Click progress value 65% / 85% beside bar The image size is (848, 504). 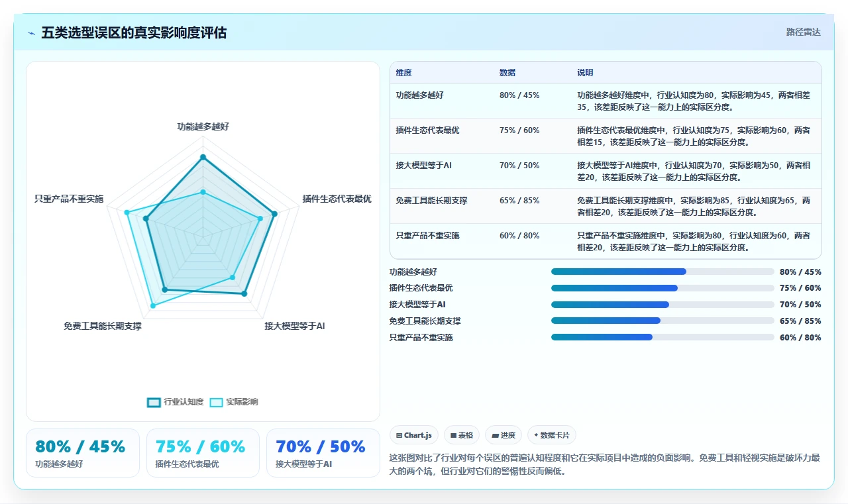click(800, 321)
